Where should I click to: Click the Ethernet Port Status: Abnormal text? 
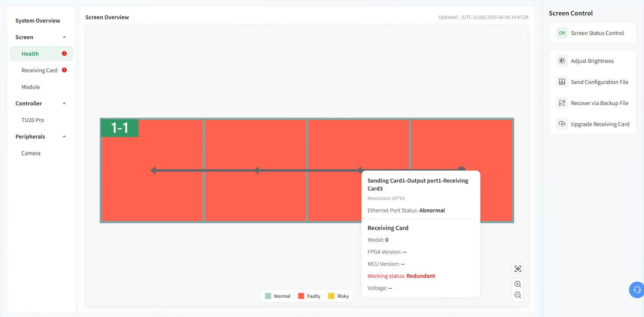pos(406,210)
